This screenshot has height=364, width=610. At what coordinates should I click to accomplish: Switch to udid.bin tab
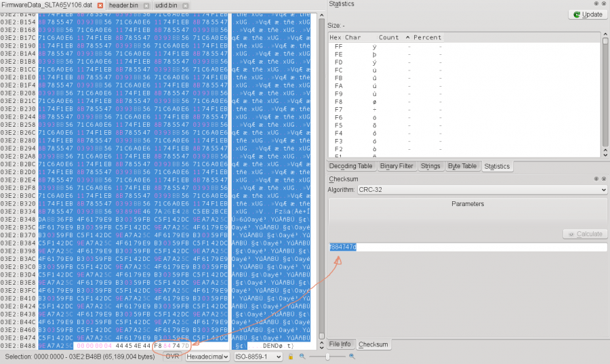(x=166, y=5)
